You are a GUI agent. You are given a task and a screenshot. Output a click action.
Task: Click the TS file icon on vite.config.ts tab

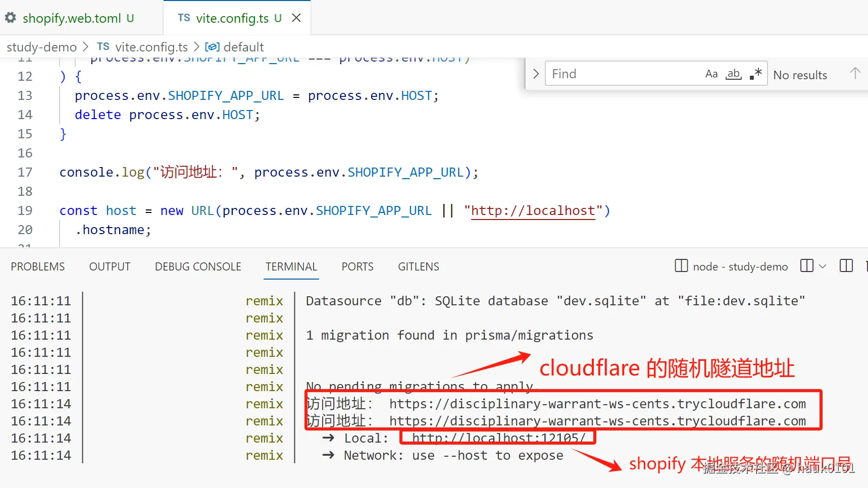click(184, 18)
